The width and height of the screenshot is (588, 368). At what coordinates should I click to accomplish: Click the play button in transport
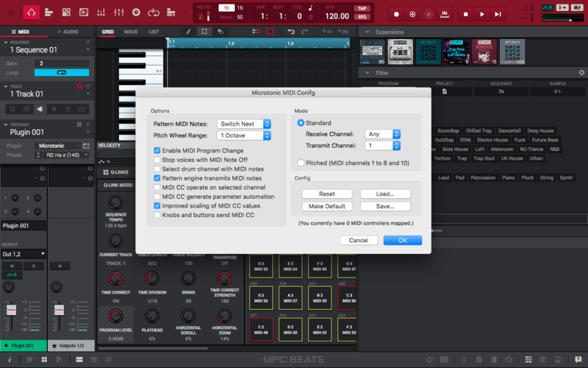[x=482, y=14]
